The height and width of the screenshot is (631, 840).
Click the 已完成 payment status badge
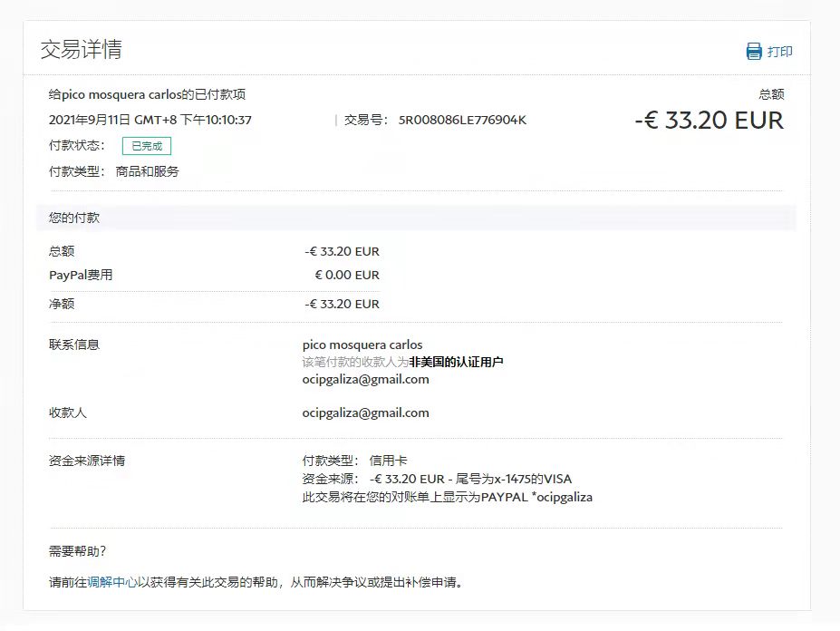coord(146,146)
